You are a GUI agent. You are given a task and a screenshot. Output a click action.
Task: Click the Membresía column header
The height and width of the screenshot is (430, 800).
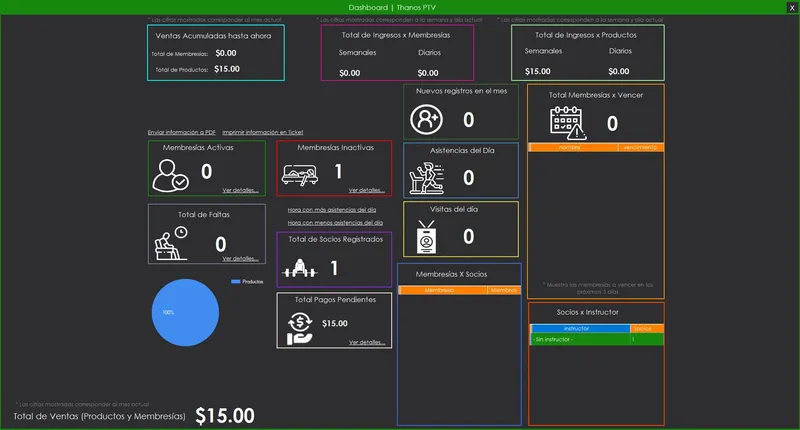[x=443, y=290]
